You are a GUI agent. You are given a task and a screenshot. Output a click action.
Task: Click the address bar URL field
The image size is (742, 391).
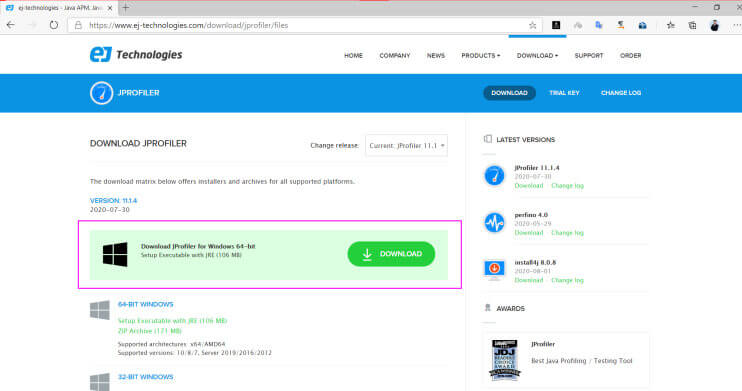pyautogui.click(x=303, y=25)
